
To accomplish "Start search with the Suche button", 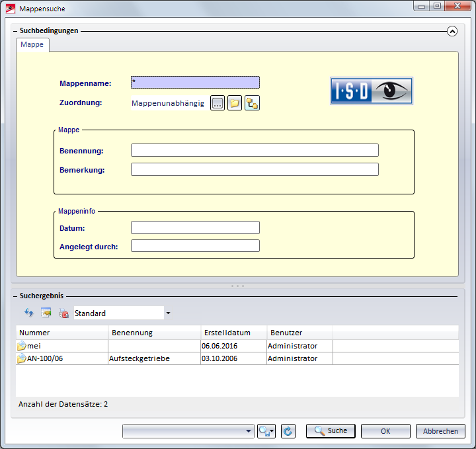I will (x=331, y=431).
